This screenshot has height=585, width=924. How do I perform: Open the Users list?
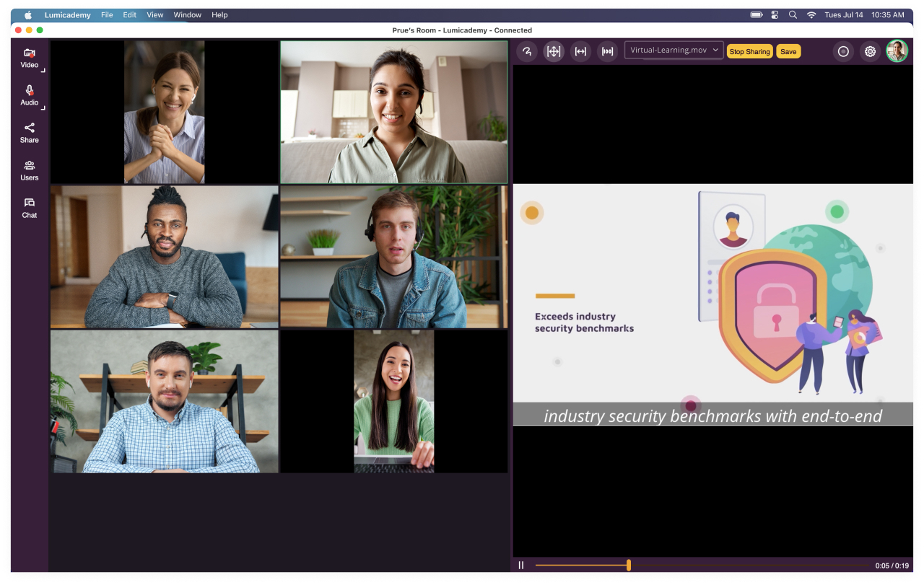(30, 170)
